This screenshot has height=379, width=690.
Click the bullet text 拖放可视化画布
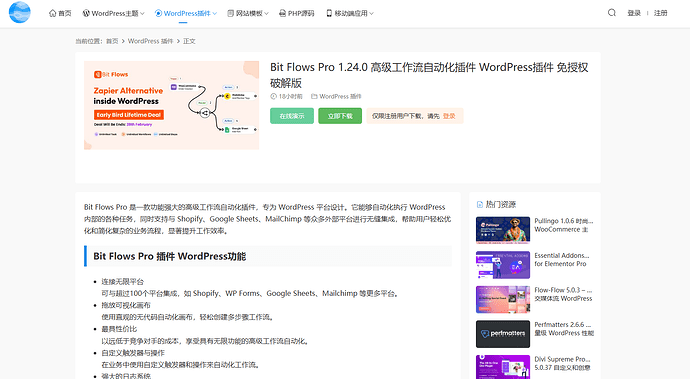(126, 305)
